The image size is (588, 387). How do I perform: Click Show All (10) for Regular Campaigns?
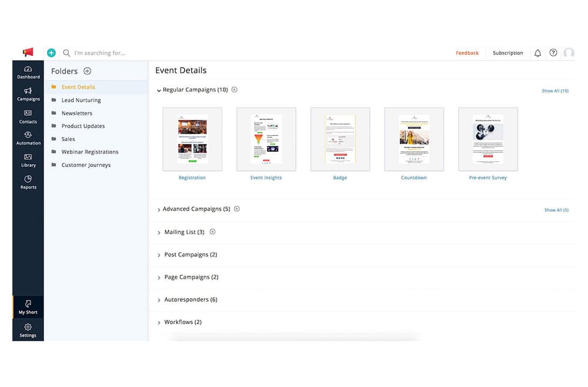[x=555, y=91]
